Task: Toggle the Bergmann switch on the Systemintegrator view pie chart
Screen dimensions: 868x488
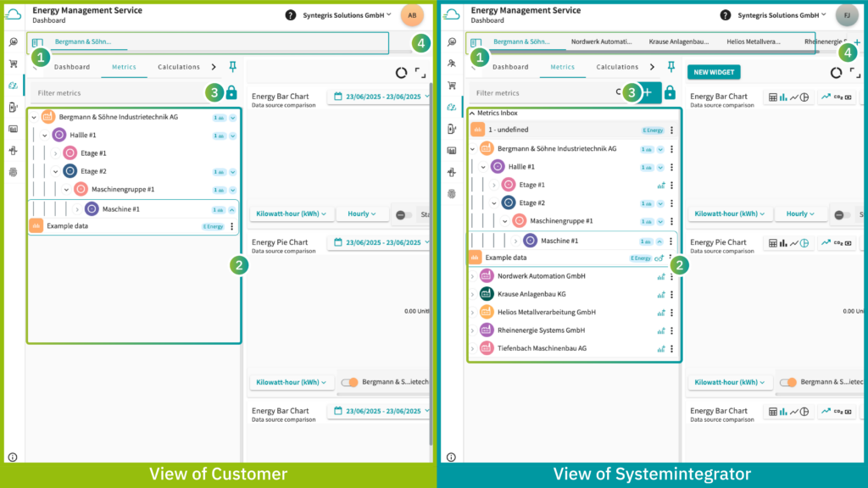Action: coord(787,382)
